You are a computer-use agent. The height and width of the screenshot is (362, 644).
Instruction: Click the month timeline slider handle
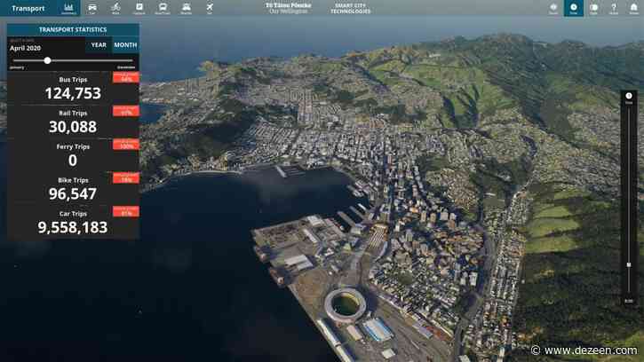(x=48, y=60)
